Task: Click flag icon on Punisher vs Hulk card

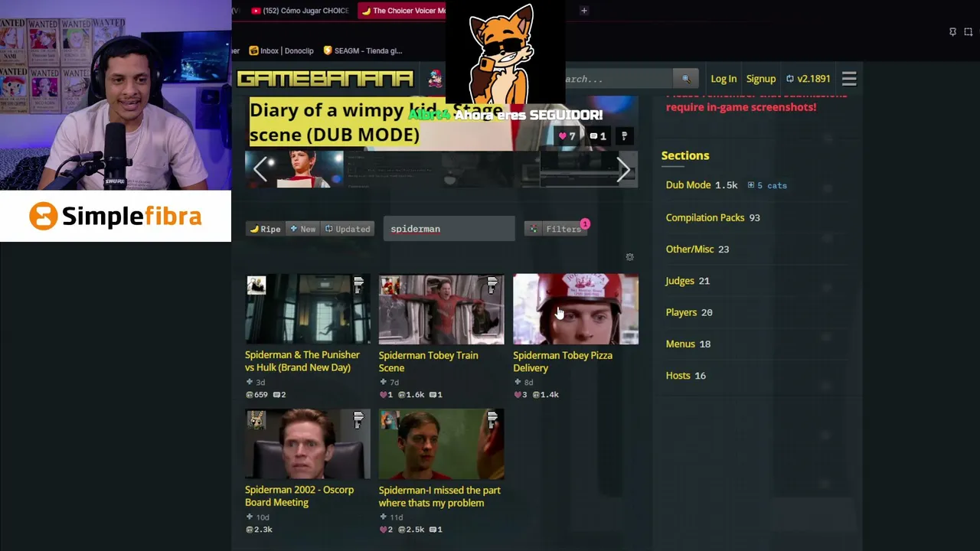Action: [358, 286]
